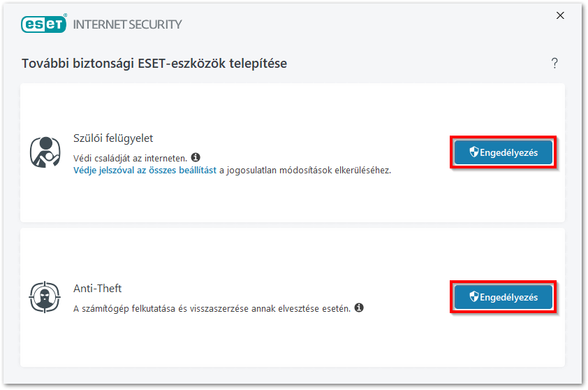Open help via the question mark icon
Image resolution: width=588 pixels, height=390 pixels.
[x=554, y=64]
